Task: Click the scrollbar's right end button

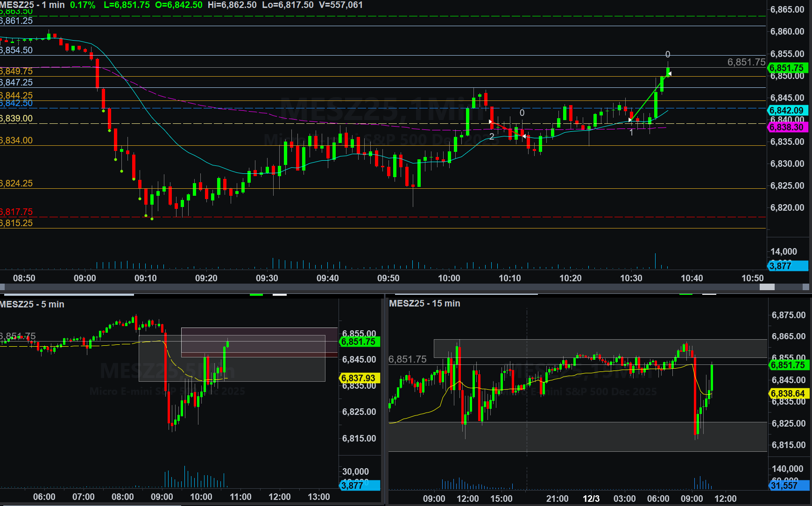Action: pyautogui.click(x=806, y=287)
